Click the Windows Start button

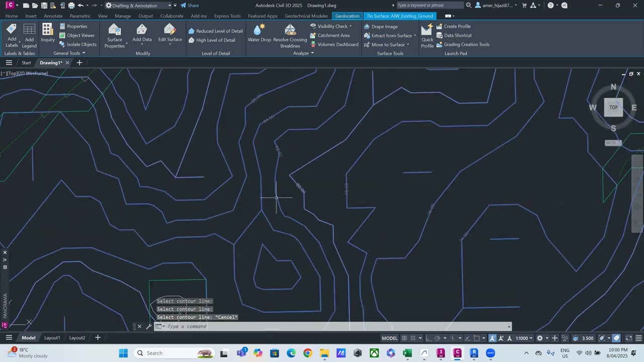point(123,353)
